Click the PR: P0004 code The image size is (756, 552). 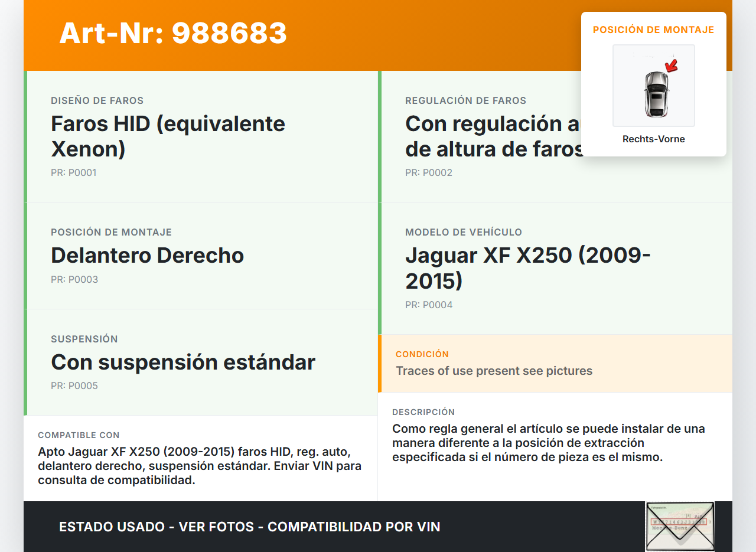coord(429,305)
